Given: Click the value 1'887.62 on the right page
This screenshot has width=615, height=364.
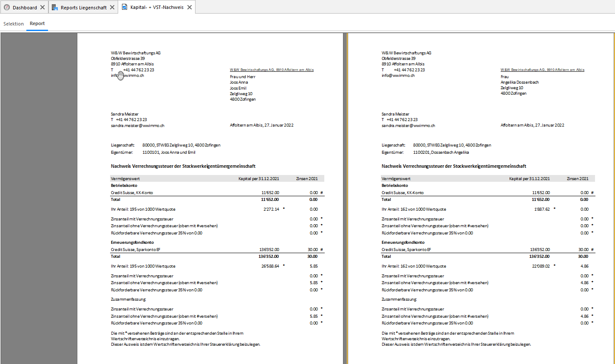Looking at the screenshot, I should pyautogui.click(x=541, y=209).
